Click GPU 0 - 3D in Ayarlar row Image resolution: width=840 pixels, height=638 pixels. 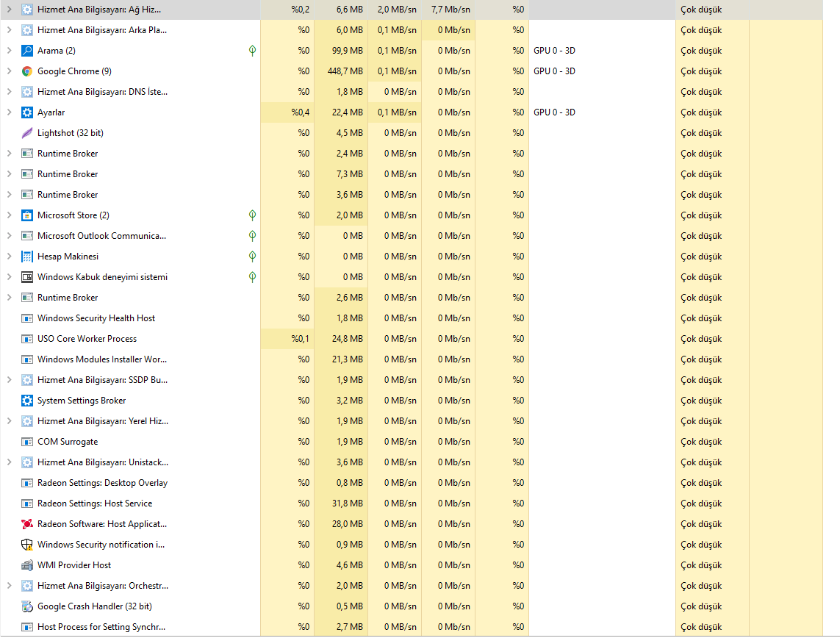(x=554, y=112)
